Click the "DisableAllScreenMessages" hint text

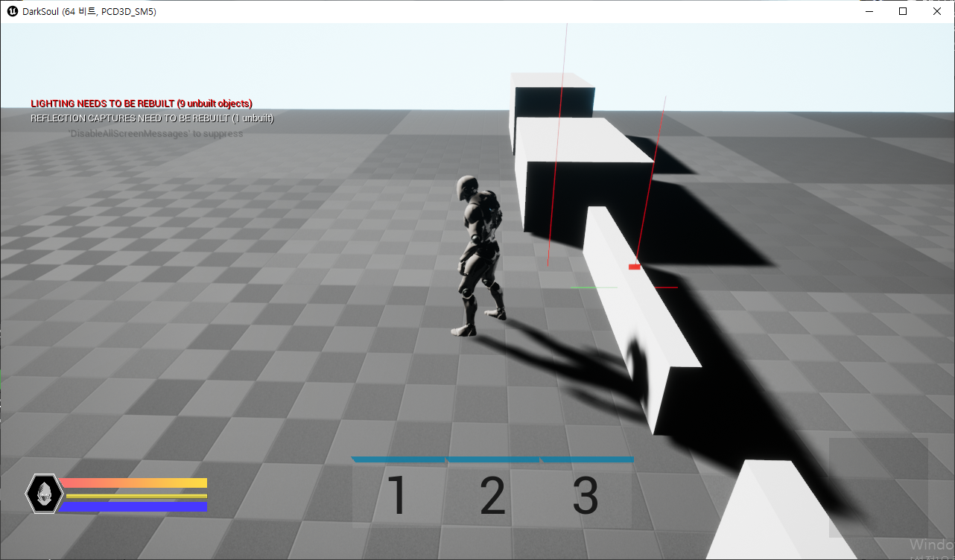pos(155,133)
